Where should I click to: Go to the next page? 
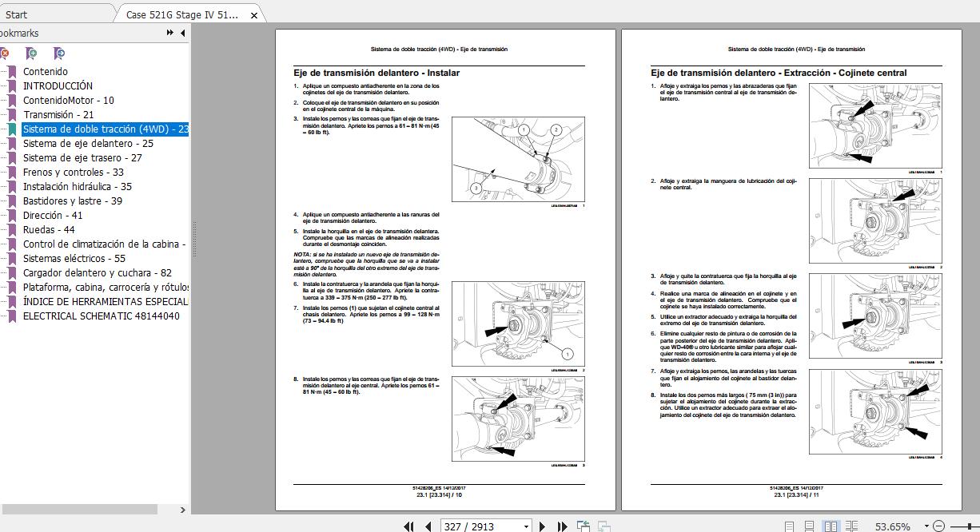pyautogui.click(x=543, y=526)
